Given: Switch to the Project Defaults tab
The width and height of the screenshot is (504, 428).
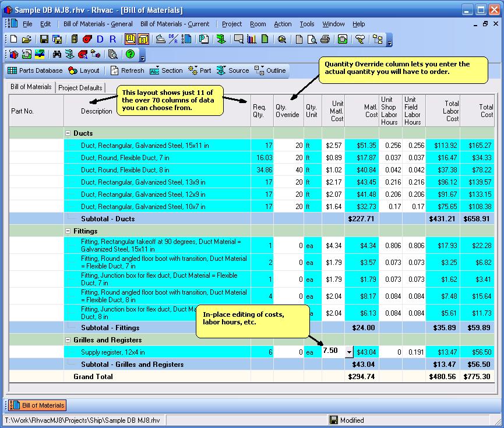Looking at the screenshot, I should click(81, 87).
